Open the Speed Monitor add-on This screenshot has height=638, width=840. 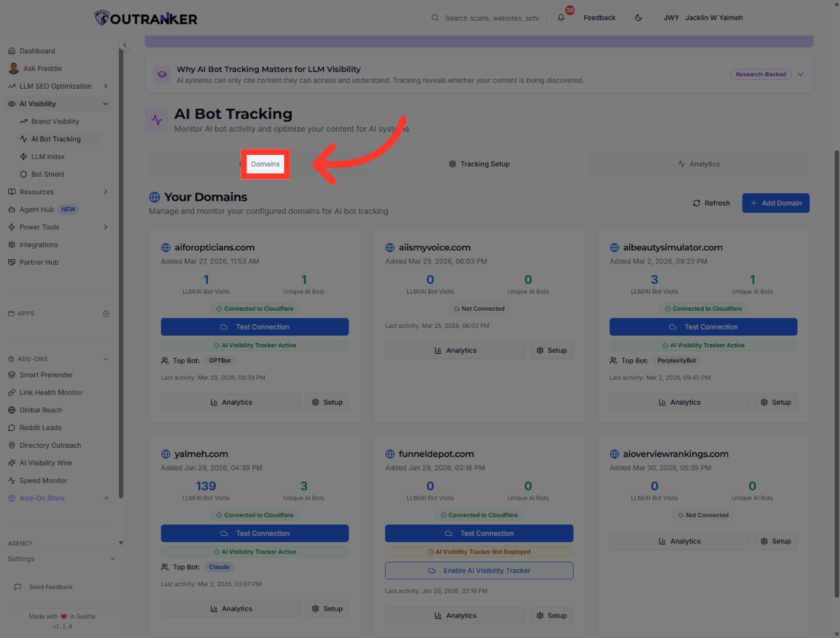point(43,480)
